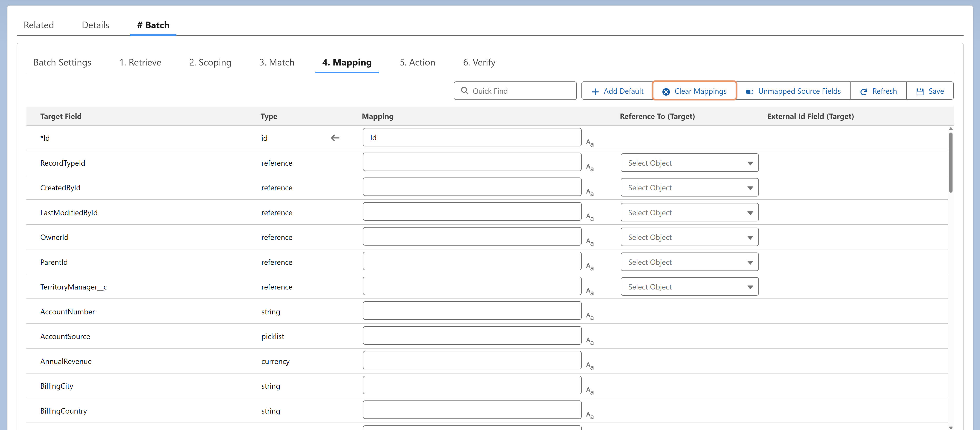Go to the 1. Retrieve step

coord(140,62)
